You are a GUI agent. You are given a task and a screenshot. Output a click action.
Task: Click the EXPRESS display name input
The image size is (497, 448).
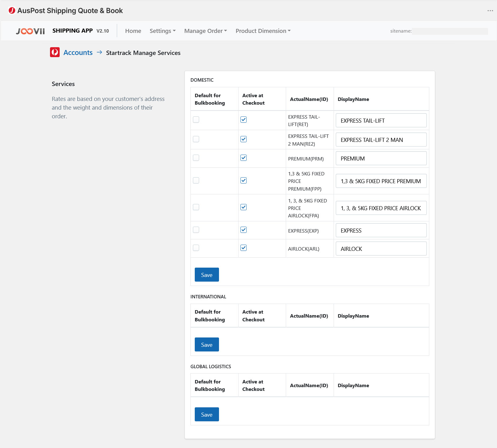[381, 230]
